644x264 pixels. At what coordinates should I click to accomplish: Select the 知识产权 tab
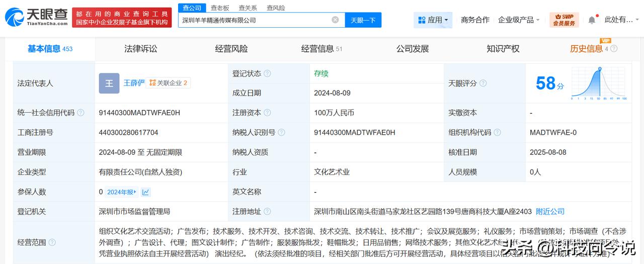click(503, 49)
